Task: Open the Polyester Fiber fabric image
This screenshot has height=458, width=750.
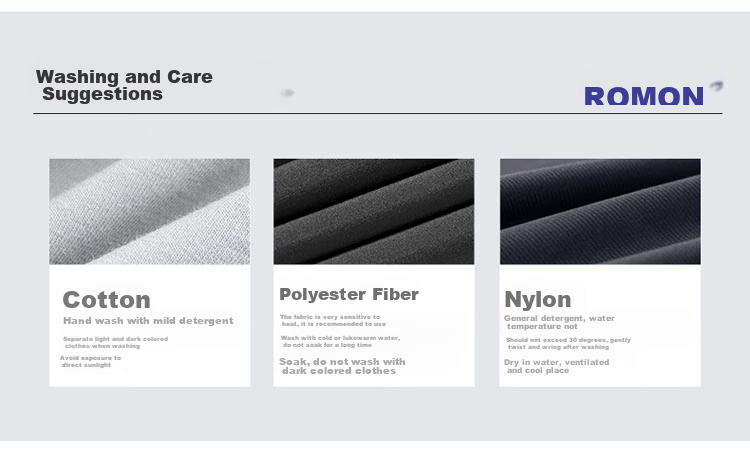Action: click(374, 211)
